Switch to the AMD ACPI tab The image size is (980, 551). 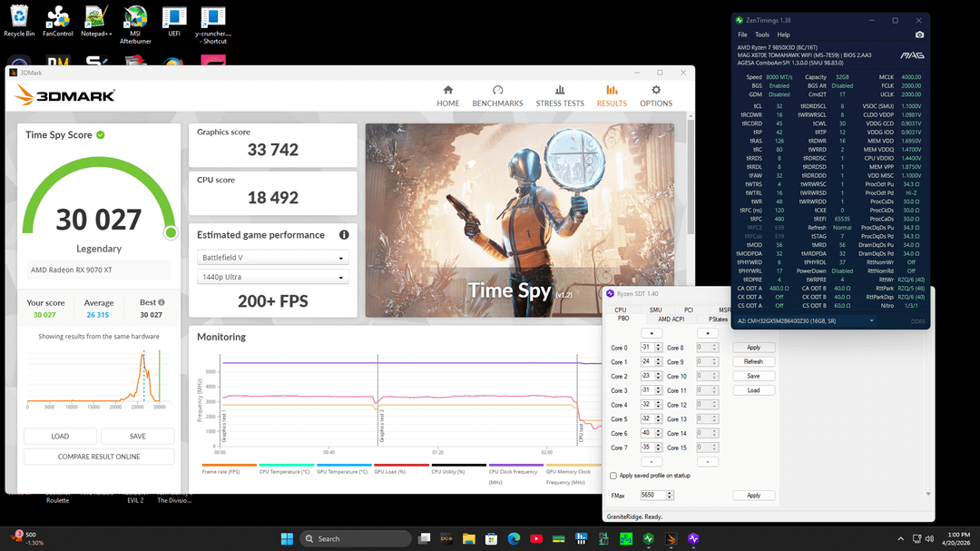pyautogui.click(x=671, y=320)
